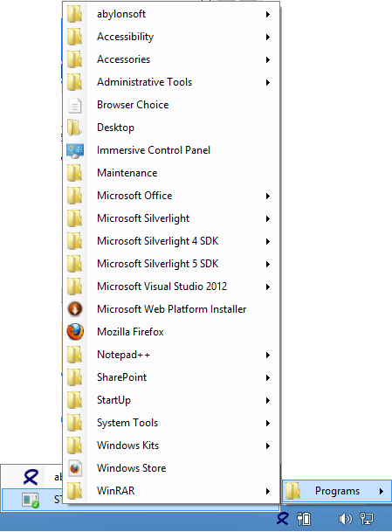Click the Immersive Control Panel icon
This screenshot has height=532, width=392.
[75, 150]
